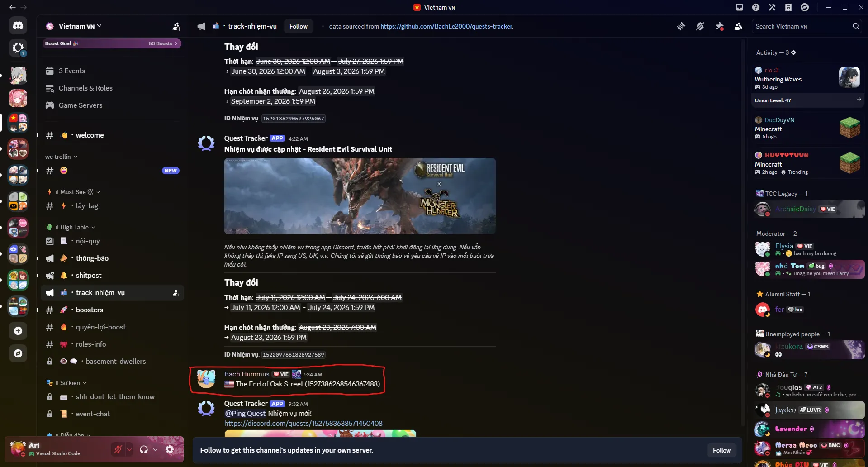Toggle microphone mute button
The image size is (868, 467).
point(118,449)
